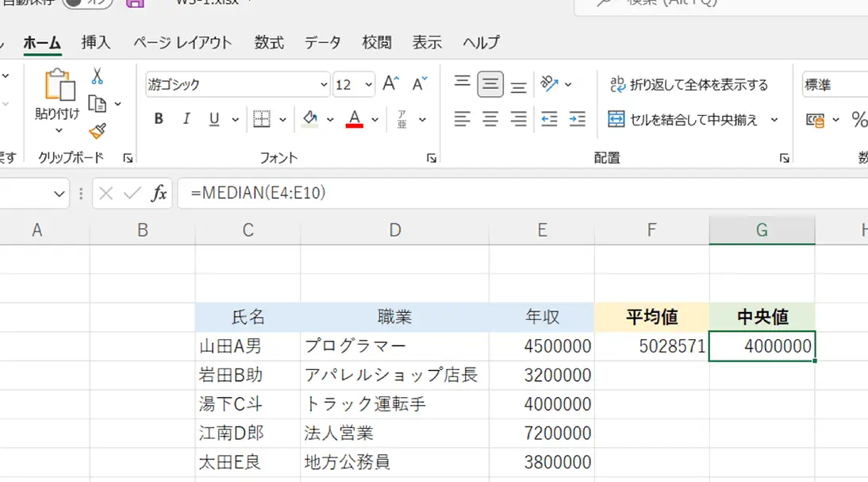Click the Format Painter brush icon
The height and width of the screenshot is (482, 868).
pos(97,131)
